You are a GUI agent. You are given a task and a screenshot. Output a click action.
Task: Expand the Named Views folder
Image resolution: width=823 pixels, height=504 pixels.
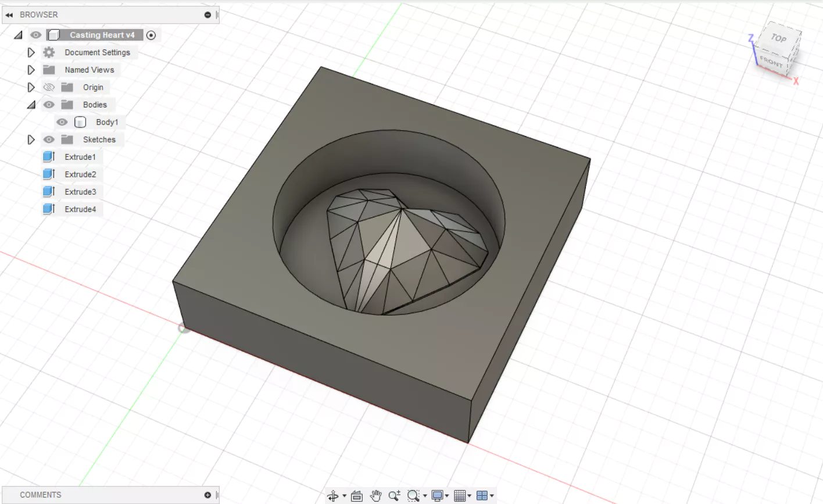tap(31, 70)
